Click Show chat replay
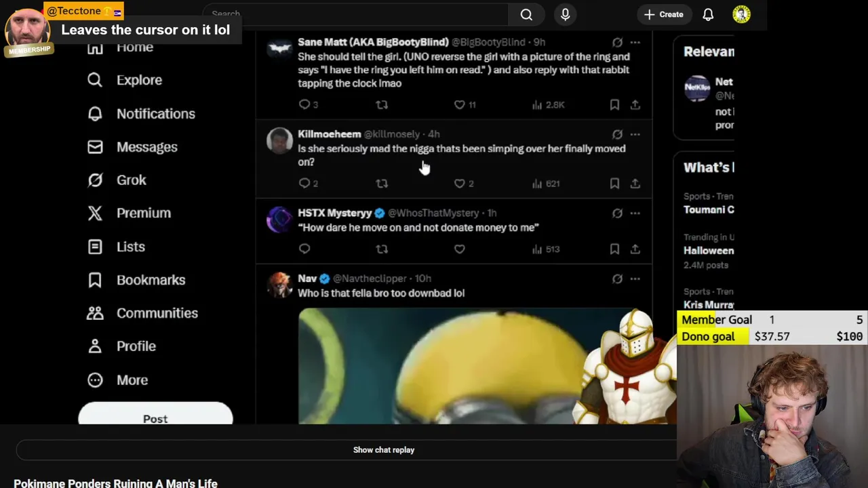The width and height of the screenshot is (868, 488). point(383,450)
